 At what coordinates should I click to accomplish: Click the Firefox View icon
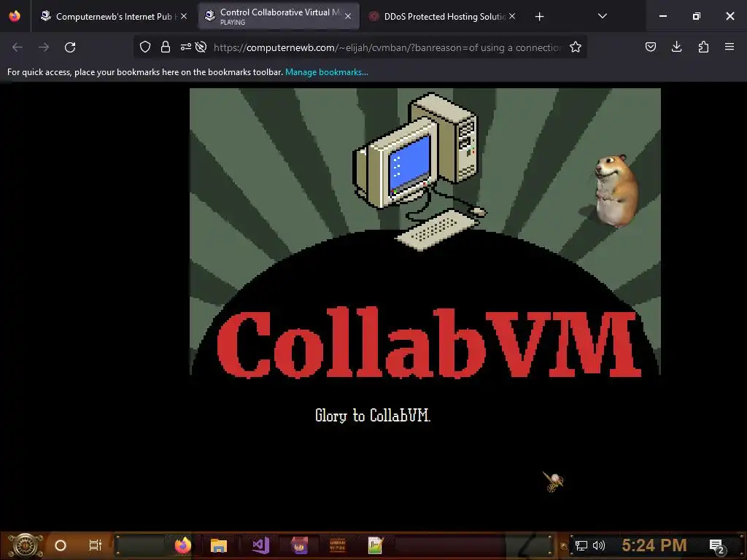coord(15,16)
